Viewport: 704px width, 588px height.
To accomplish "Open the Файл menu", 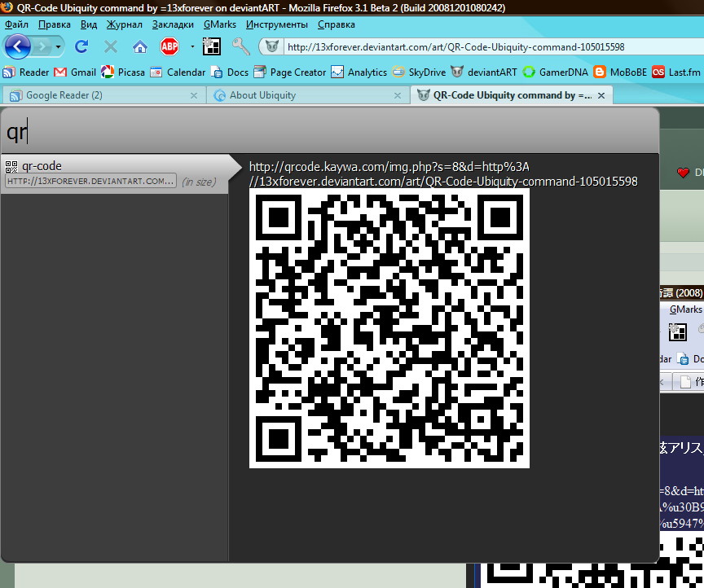I will pos(16,24).
